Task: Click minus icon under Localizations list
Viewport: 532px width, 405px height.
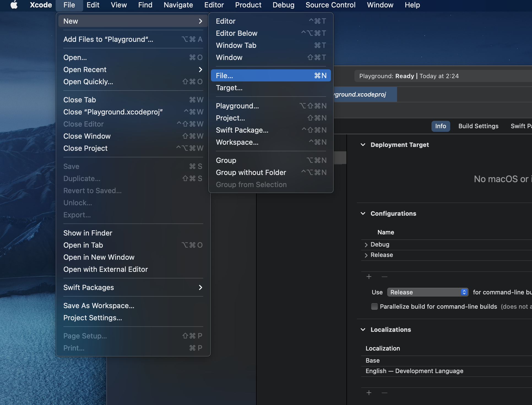Action: pos(385,393)
